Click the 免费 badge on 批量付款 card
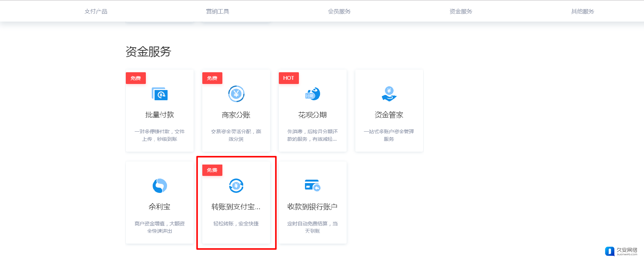The height and width of the screenshot is (261, 644). tap(136, 78)
